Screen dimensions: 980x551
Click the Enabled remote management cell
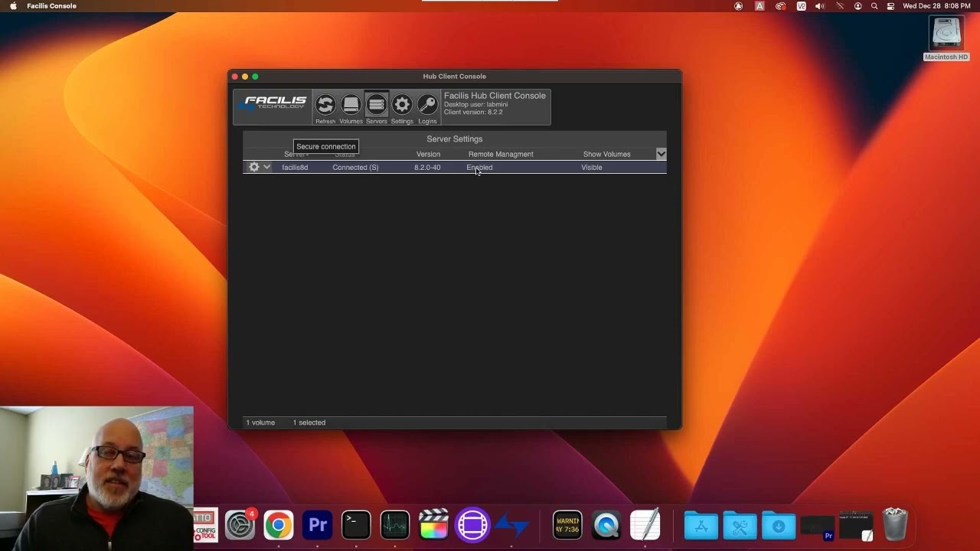pyautogui.click(x=479, y=168)
